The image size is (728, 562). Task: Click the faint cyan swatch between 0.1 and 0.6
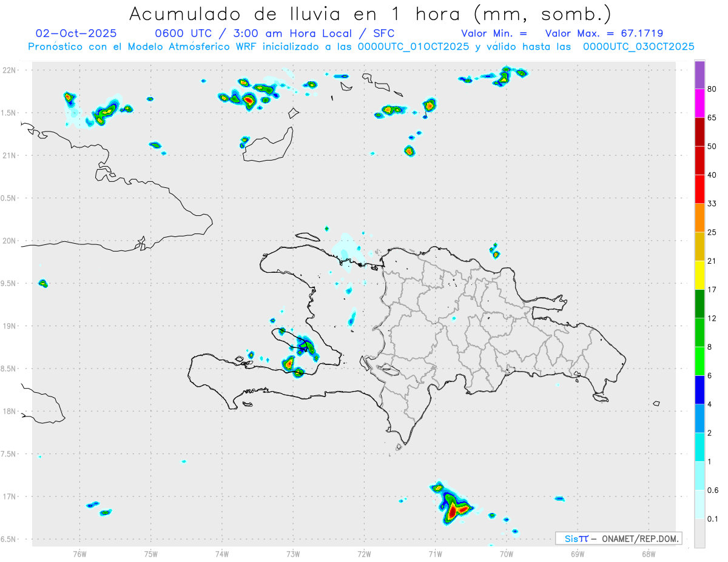[699, 504]
